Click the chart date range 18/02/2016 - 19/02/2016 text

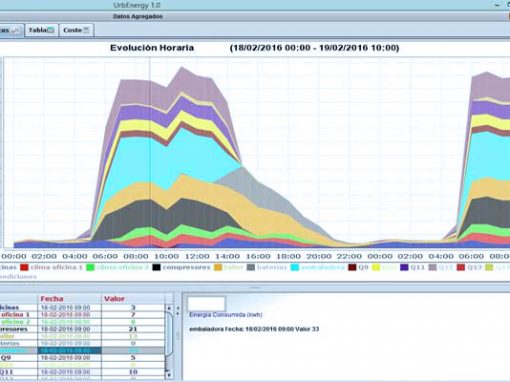click(314, 48)
